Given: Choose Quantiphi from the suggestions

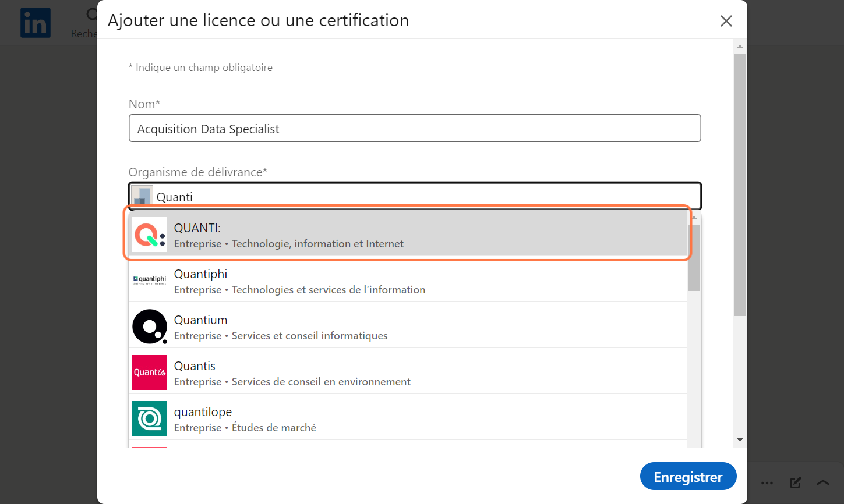Looking at the screenshot, I should click(408, 281).
